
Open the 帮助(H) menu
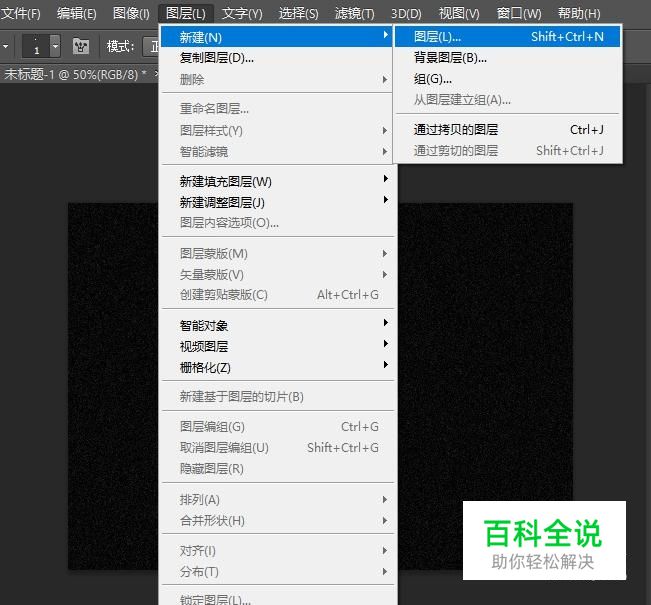click(579, 14)
